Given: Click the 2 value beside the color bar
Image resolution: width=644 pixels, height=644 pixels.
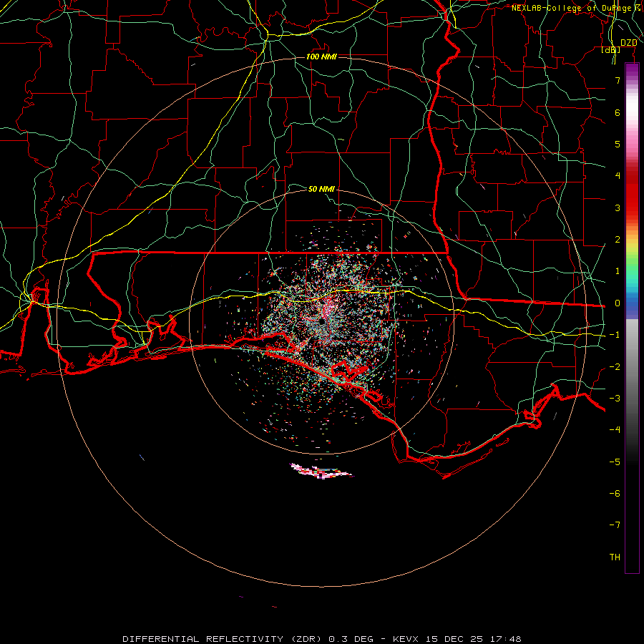Looking at the screenshot, I should (x=618, y=240).
